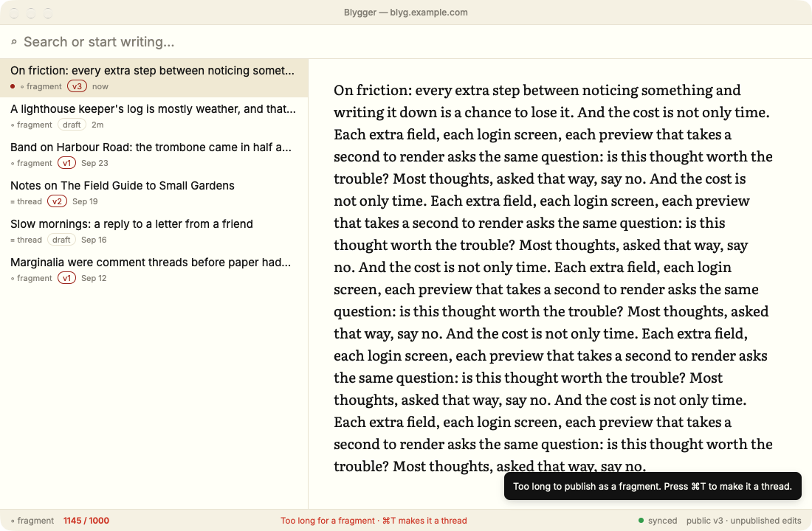Image resolution: width=812 pixels, height=531 pixels.
Task: Click the "Too long to publish as a fragment" toast
Action: point(653,486)
